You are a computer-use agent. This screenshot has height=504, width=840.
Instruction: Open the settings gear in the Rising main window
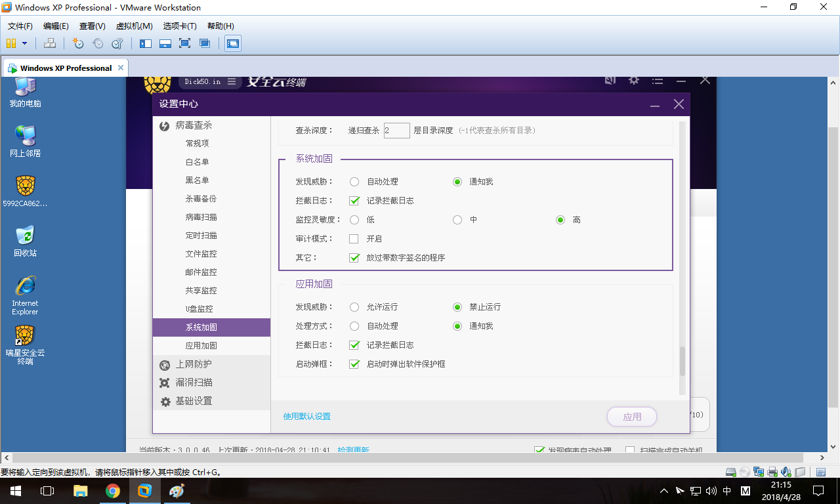pyautogui.click(x=633, y=80)
